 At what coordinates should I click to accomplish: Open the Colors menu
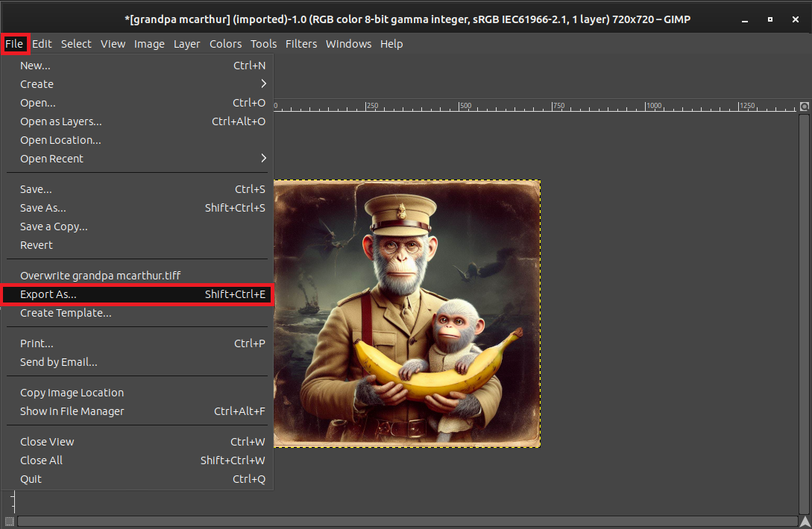(x=225, y=44)
